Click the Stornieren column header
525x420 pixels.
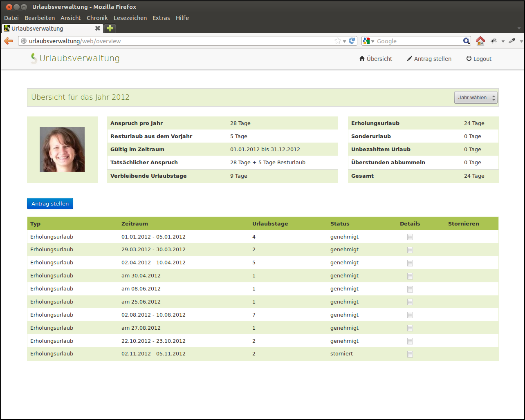coord(464,223)
